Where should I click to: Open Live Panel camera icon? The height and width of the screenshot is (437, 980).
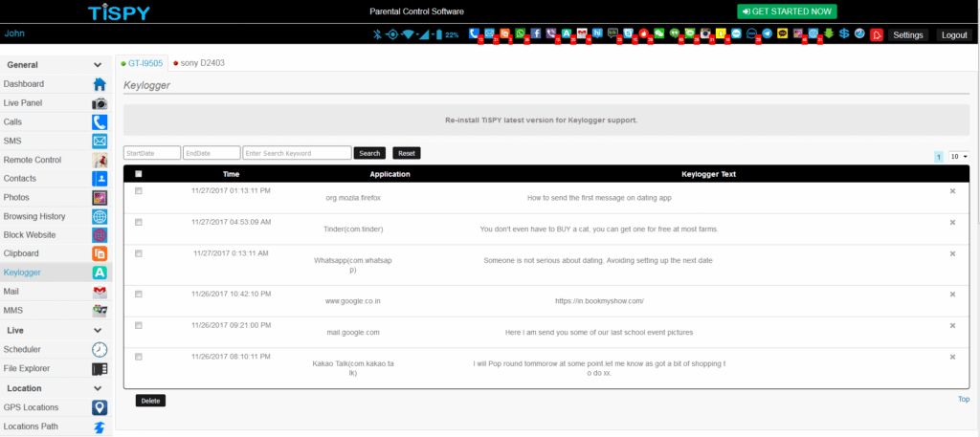(x=100, y=103)
